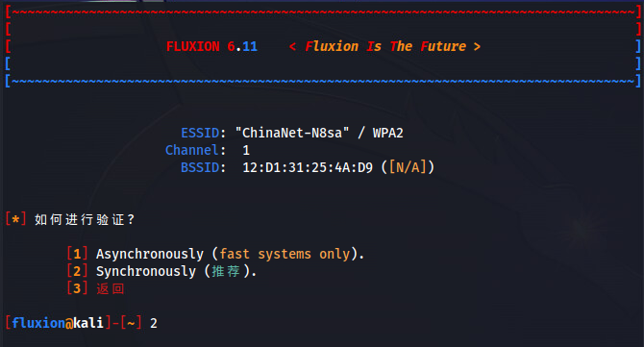The image size is (644, 347).
Task: Click the green 推荐 recommended label
Action: point(226,271)
